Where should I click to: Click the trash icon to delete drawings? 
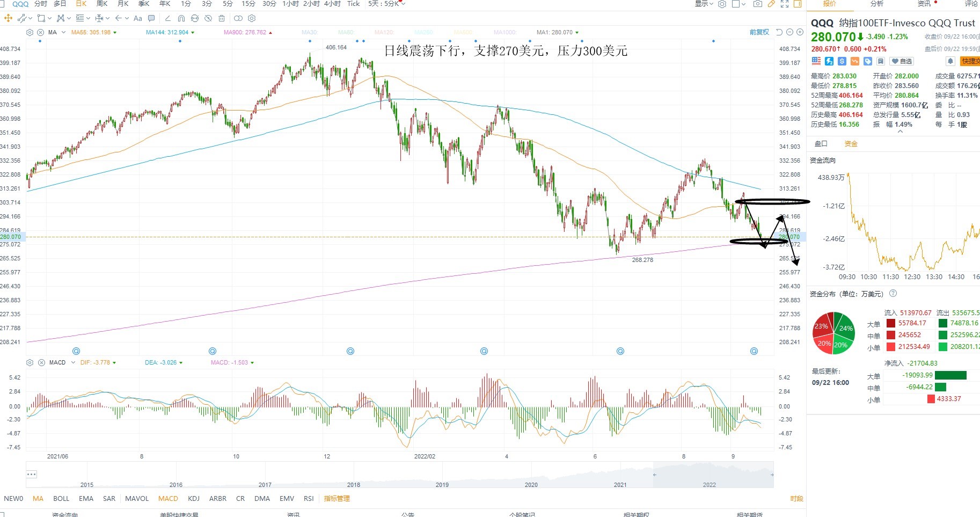tap(222, 18)
